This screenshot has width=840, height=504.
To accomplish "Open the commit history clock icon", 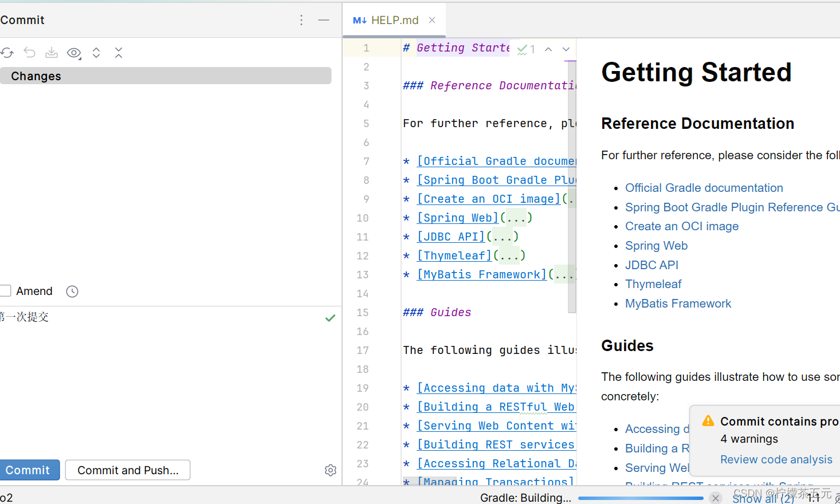I will click(72, 292).
